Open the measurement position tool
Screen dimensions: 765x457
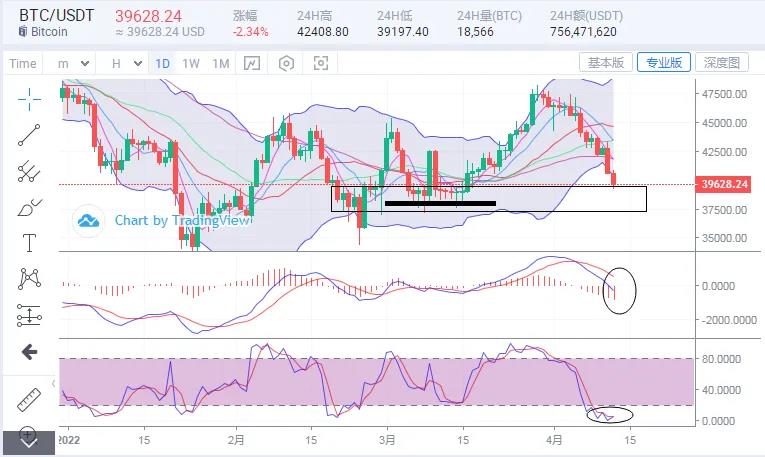coord(29,315)
